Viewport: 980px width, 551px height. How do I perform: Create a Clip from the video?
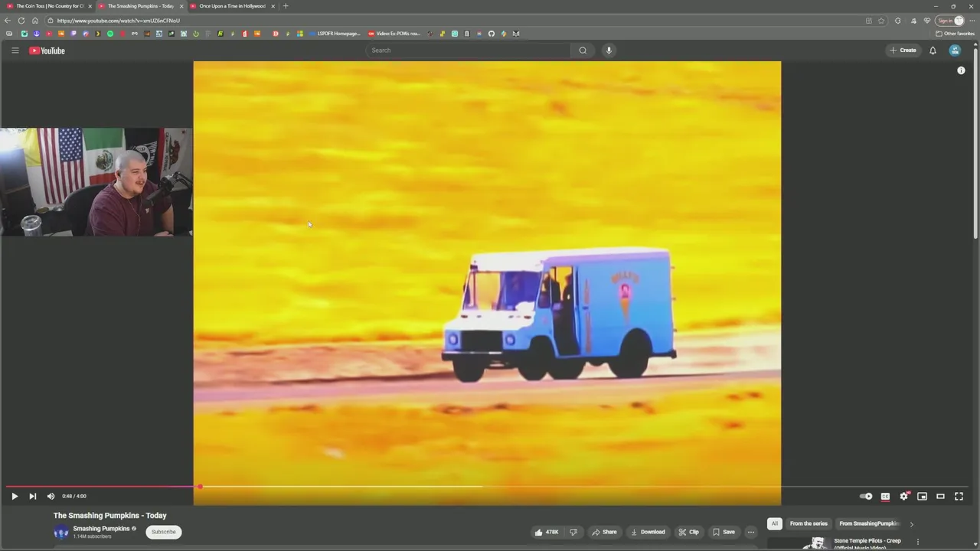pos(688,532)
